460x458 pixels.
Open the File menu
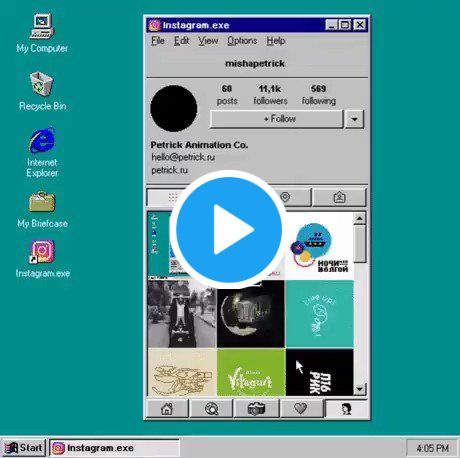tap(158, 41)
